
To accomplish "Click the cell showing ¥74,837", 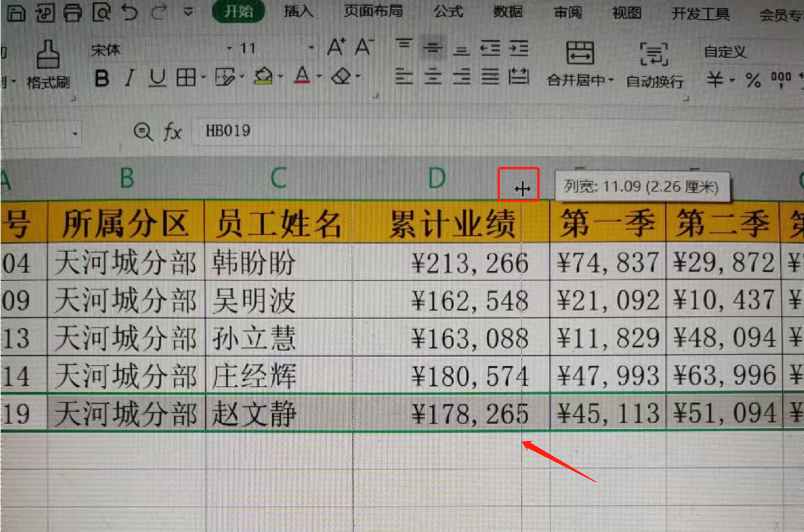I will pyautogui.click(x=608, y=262).
